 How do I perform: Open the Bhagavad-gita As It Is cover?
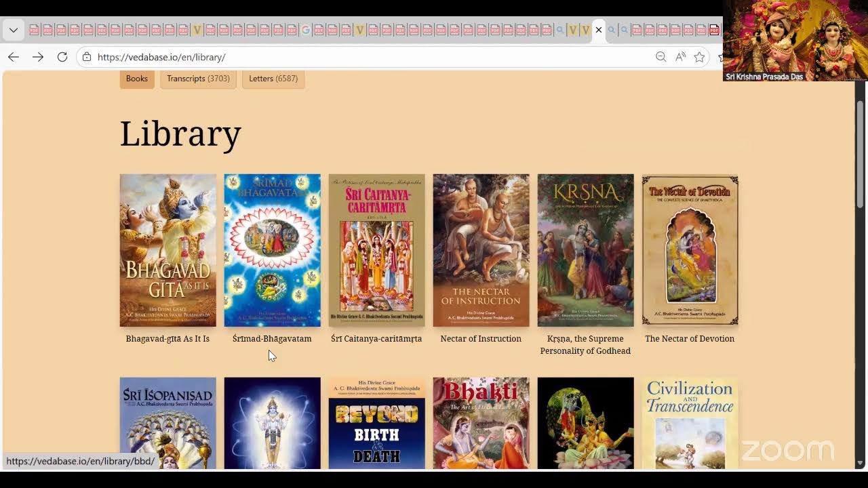[x=168, y=250]
